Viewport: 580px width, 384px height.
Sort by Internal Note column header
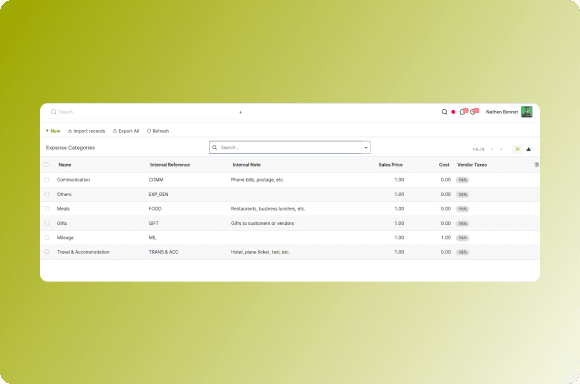tap(247, 165)
